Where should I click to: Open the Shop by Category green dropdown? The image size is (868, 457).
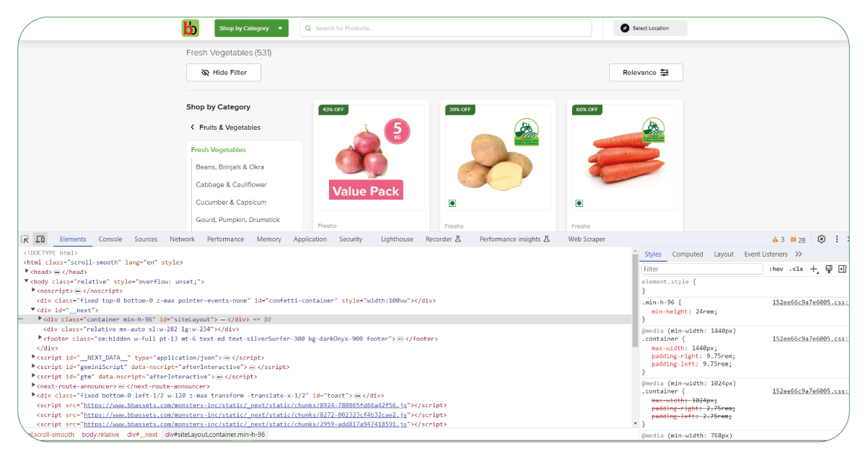(251, 28)
